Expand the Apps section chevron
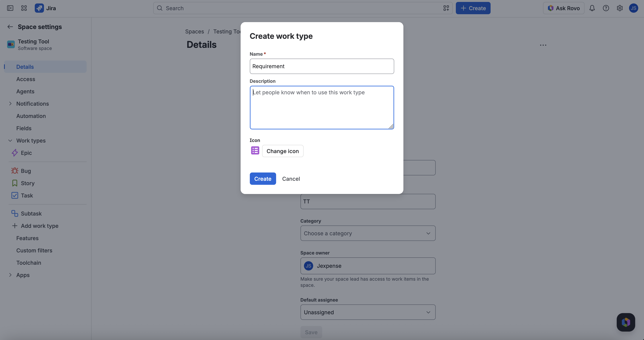The image size is (644, 340). point(10,275)
